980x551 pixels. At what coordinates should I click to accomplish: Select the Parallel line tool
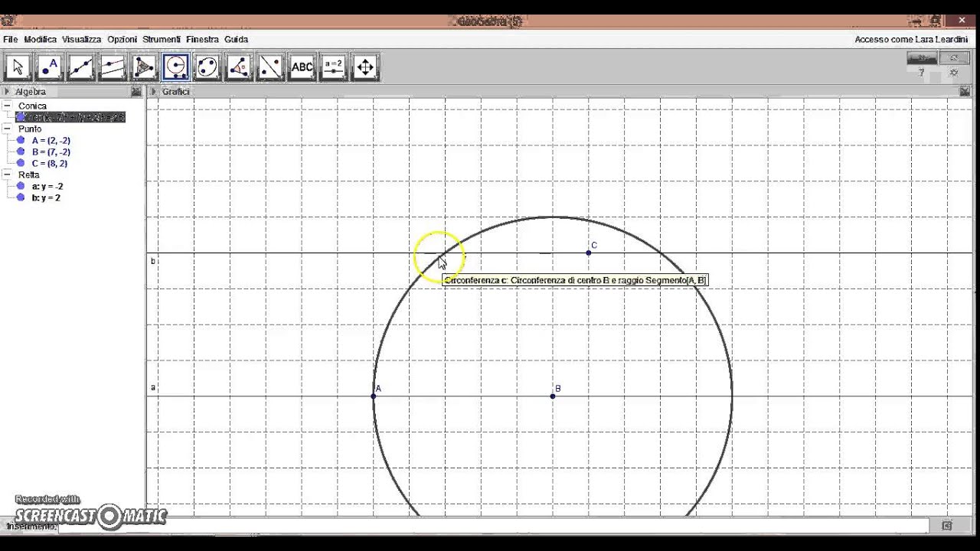[x=113, y=67]
